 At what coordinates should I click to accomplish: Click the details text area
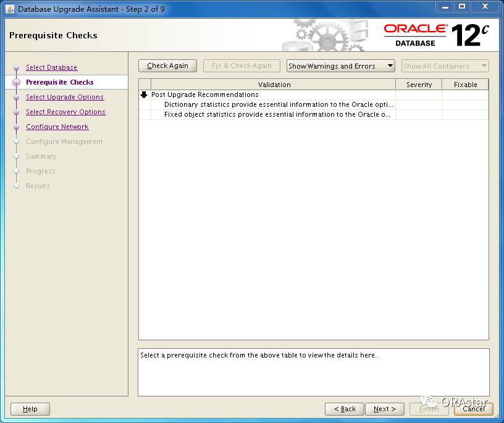313,372
